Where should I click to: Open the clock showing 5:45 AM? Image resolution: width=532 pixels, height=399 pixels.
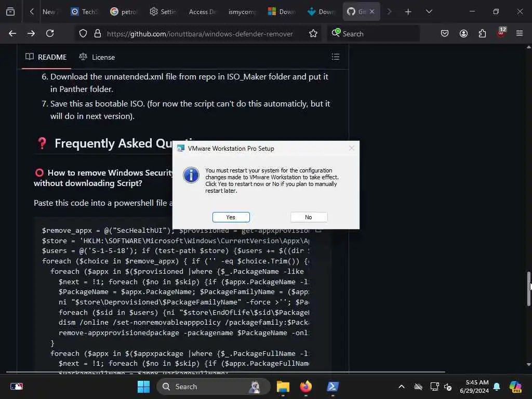474,387
